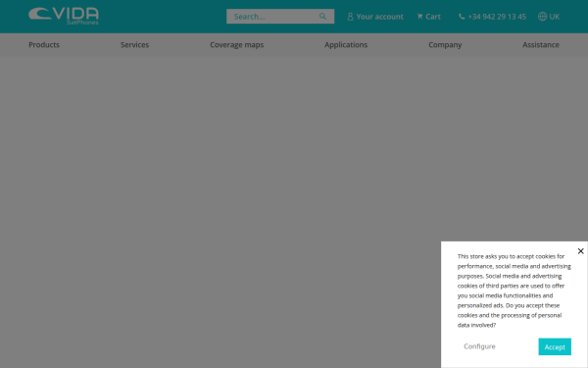
Task: Open the Applications menu
Action: coord(346,45)
